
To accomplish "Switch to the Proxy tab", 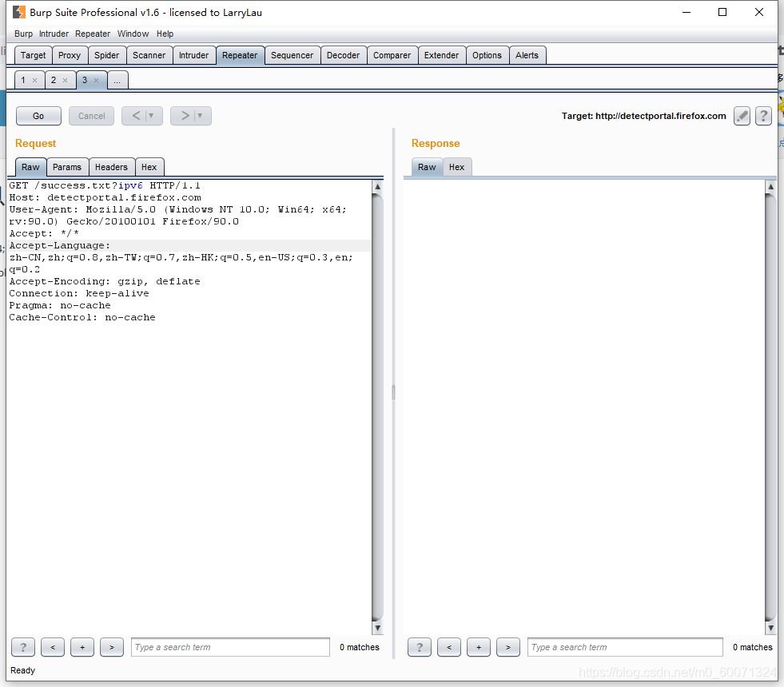I will (x=70, y=55).
